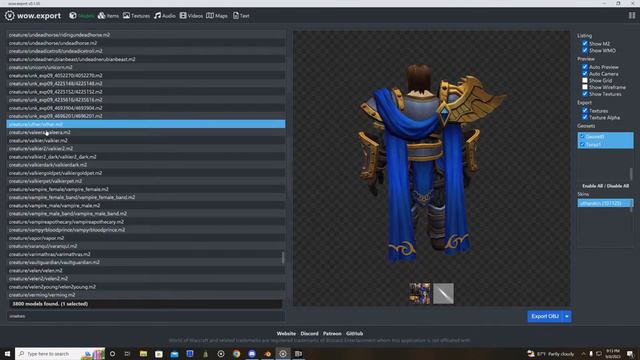
Task: Open the Items tab
Action: pyautogui.click(x=108, y=16)
